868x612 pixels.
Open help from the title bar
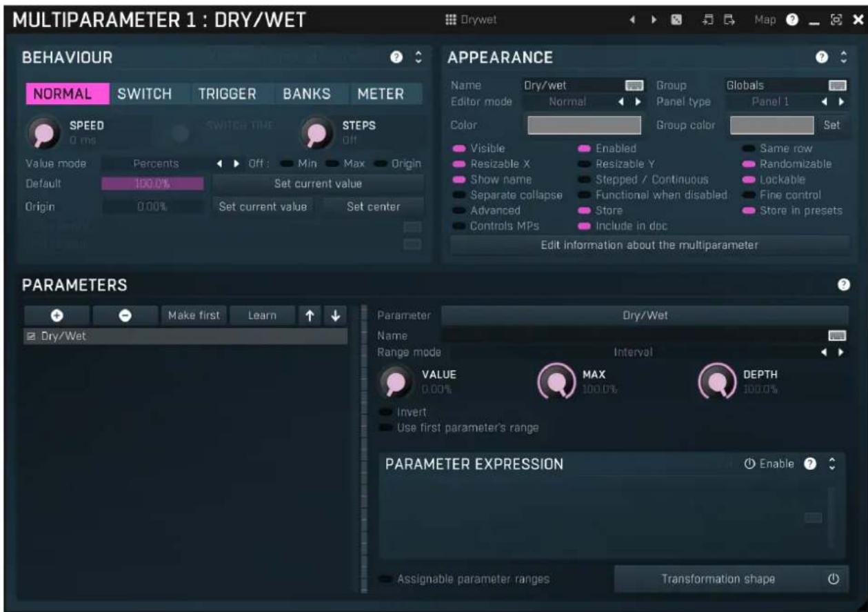(794, 20)
